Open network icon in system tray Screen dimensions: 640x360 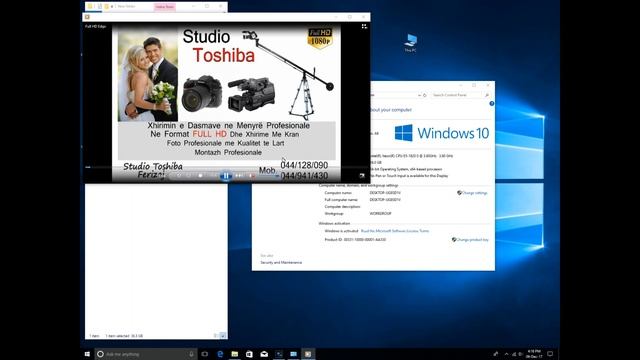pyautogui.click(x=514, y=354)
